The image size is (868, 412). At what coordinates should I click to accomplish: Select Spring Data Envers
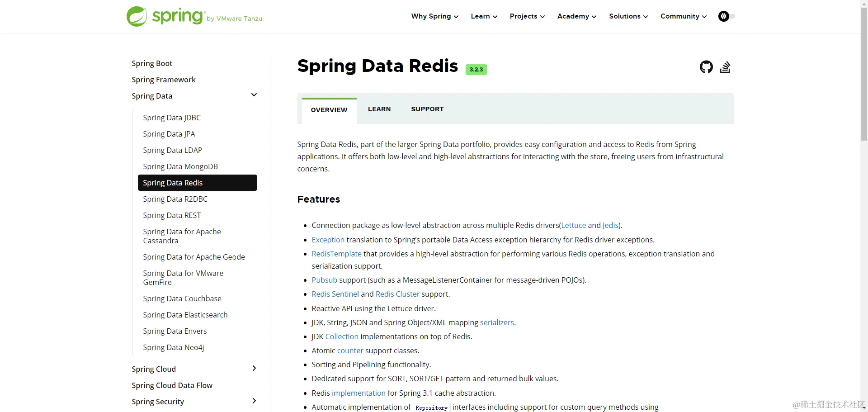pos(175,331)
